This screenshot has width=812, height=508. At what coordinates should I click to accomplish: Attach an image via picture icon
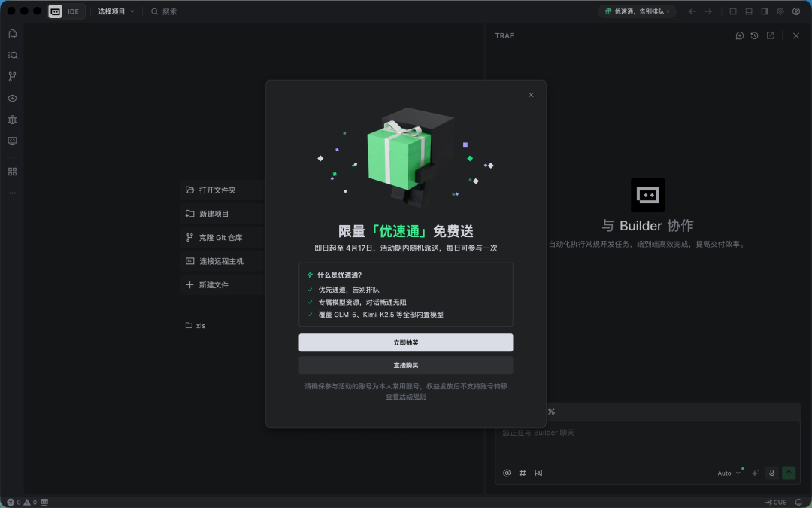(538, 473)
